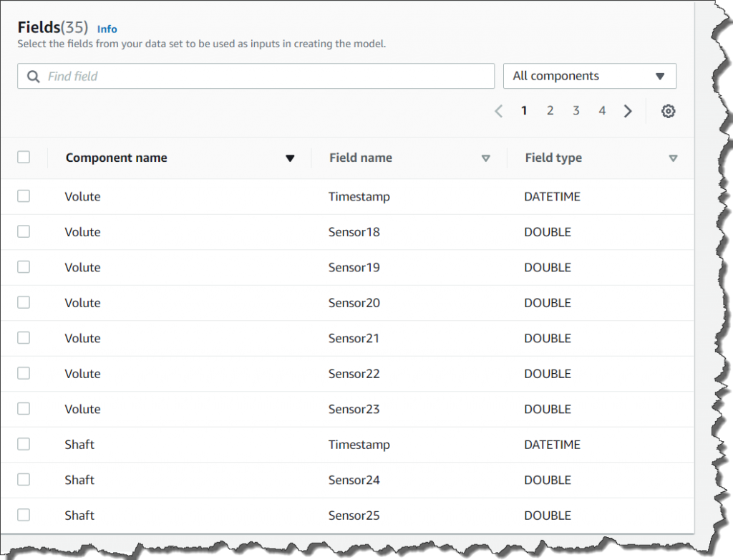Image resolution: width=733 pixels, height=560 pixels.
Task: Open the Field name column filter arrow
Action: [486, 158]
